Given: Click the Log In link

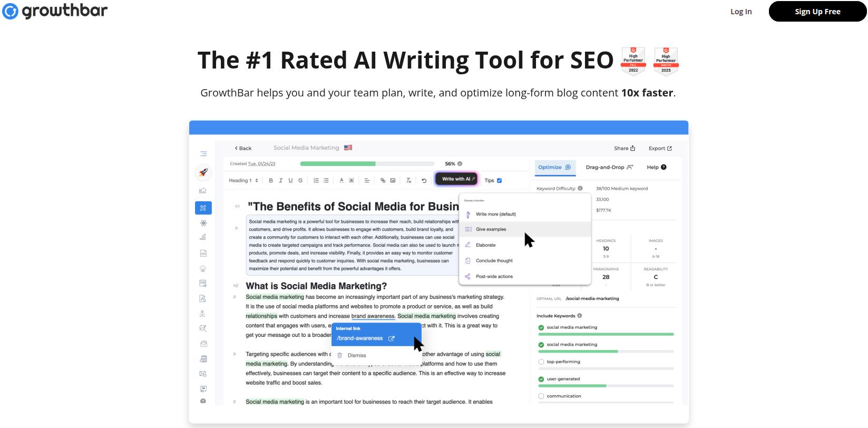Looking at the screenshot, I should 740,12.
